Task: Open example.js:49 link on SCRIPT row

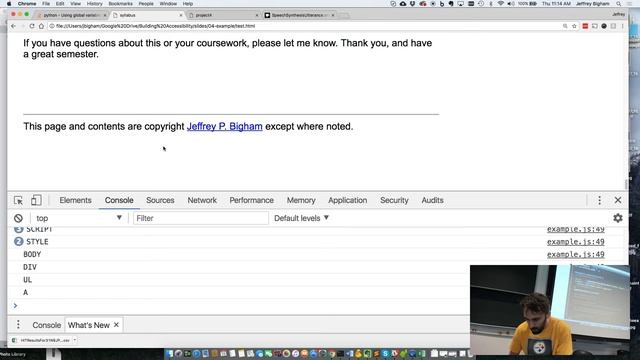Action: [x=576, y=229]
